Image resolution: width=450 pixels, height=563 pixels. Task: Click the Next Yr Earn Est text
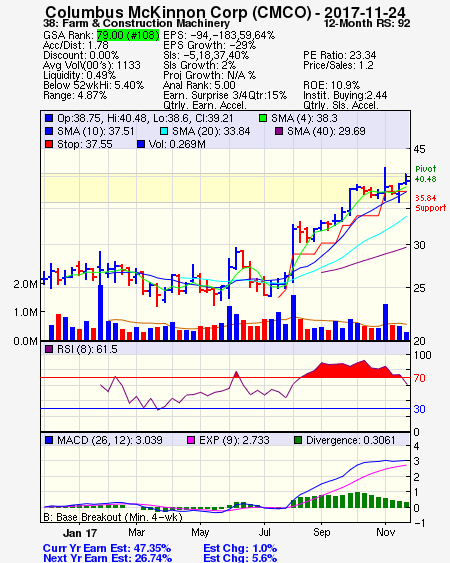click(x=107, y=558)
